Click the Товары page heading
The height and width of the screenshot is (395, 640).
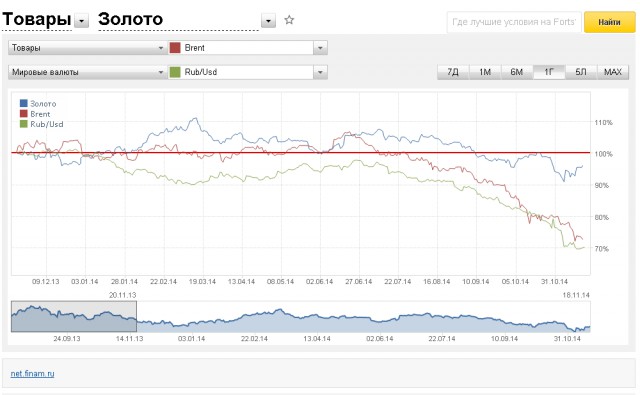coord(37,19)
